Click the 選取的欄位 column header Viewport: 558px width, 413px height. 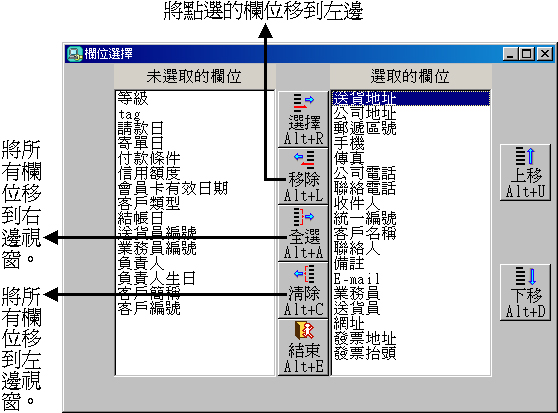[x=411, y=76]
